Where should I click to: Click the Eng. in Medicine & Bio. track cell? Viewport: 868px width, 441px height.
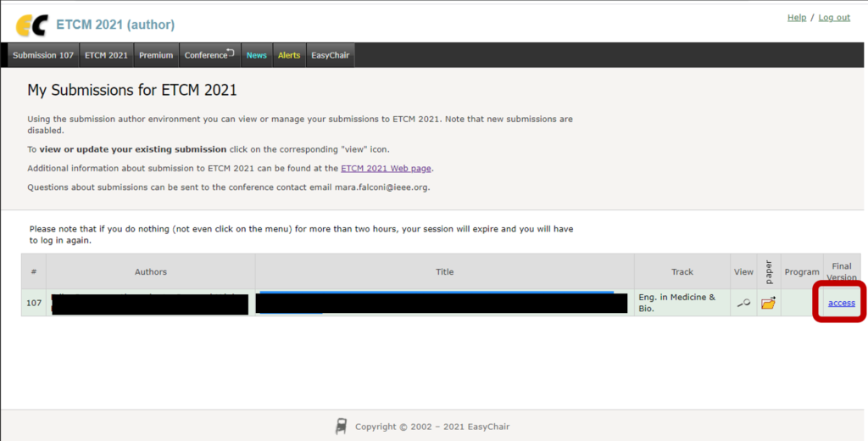pyautogui.click(x=682, y=303)
